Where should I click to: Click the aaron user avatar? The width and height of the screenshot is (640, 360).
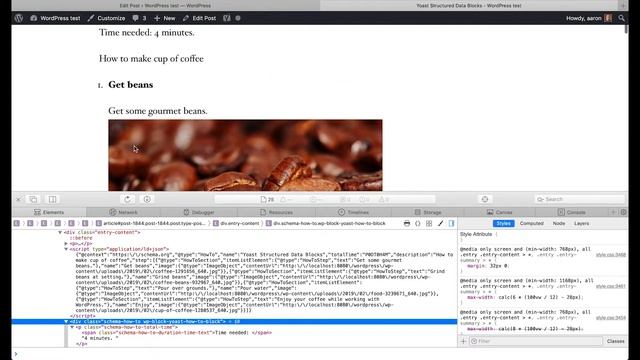coord(608,18)
